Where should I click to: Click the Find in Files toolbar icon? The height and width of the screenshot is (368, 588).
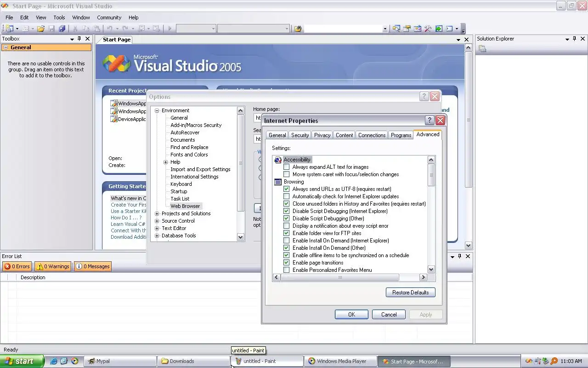click(298, 29)
